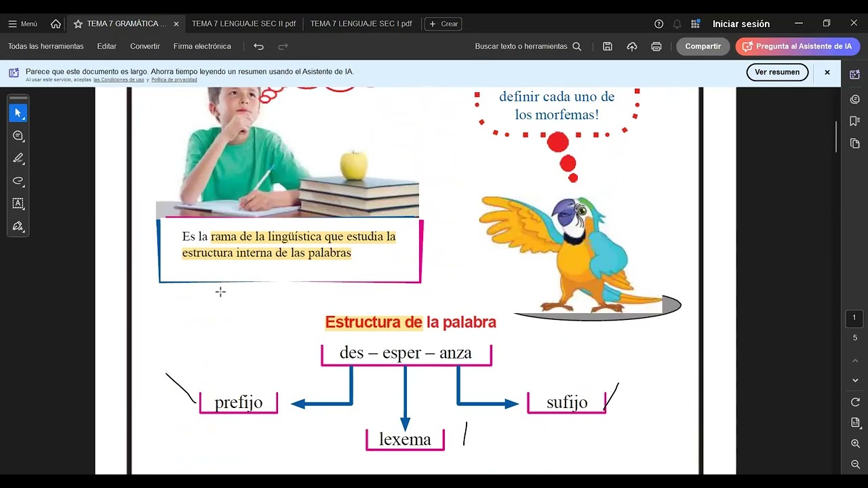Viewport: 868px width, 488px height.
Task: Switch to TEMA 7 LENGUAJE SEC I.pdf tab
Action: 361,24
